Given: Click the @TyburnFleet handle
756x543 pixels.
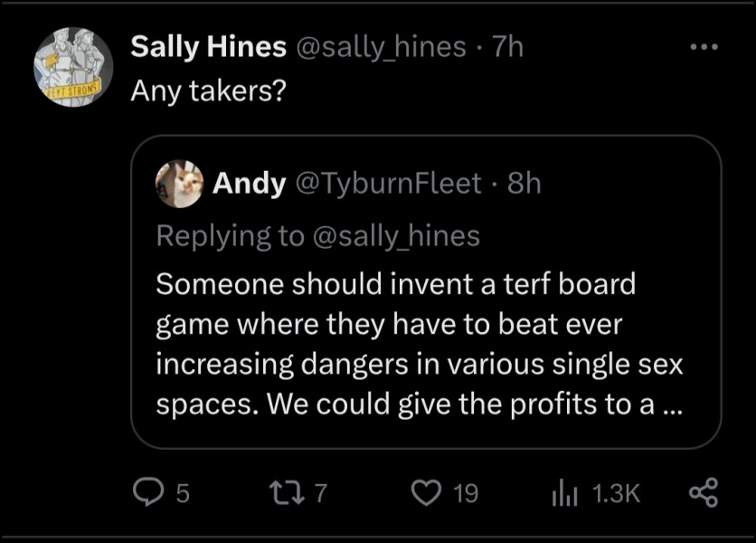Looking at the screenshot, I should [x=388, y=184].
